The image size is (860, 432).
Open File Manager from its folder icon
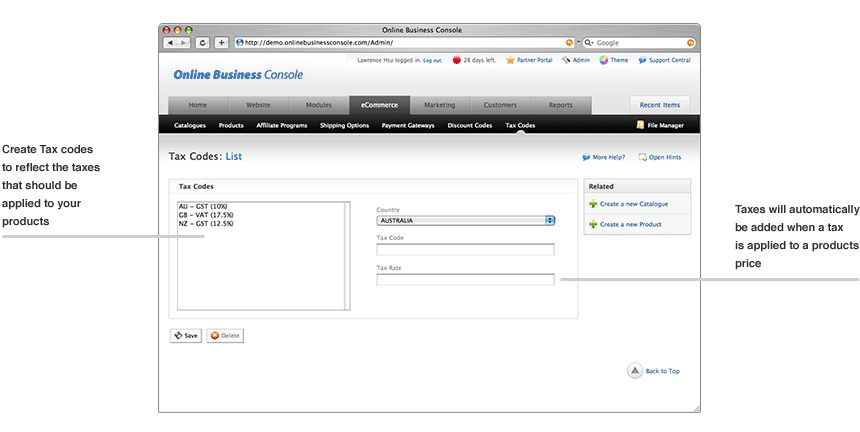(640, 126)
